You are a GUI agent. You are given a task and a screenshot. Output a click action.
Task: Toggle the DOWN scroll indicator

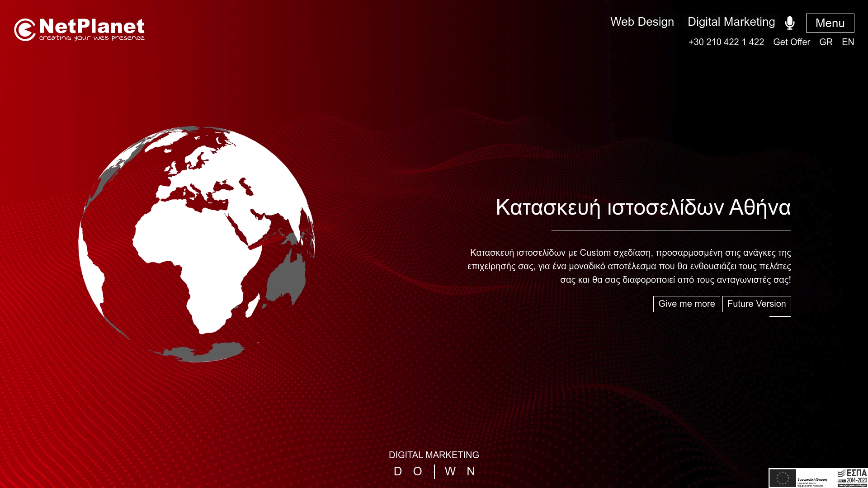click(434, 471)
